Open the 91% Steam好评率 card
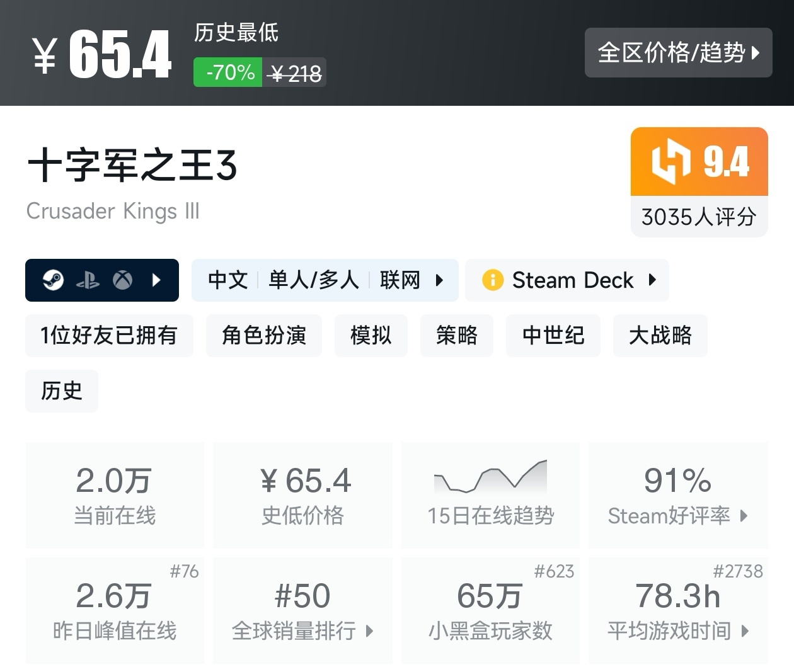 678,495
